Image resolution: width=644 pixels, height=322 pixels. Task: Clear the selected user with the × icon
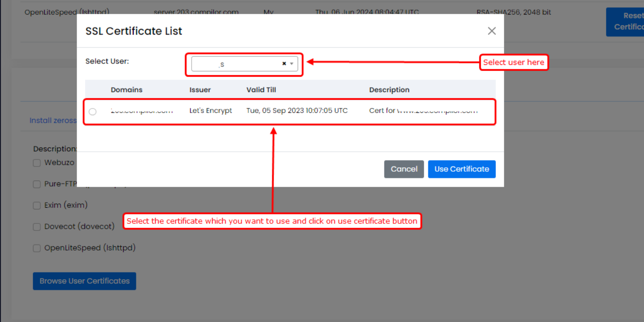(x=284, y=64)
